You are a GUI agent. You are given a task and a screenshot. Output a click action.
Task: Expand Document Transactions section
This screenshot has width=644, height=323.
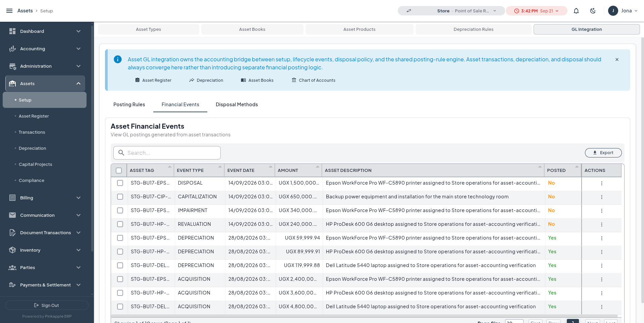click(45, 233)
